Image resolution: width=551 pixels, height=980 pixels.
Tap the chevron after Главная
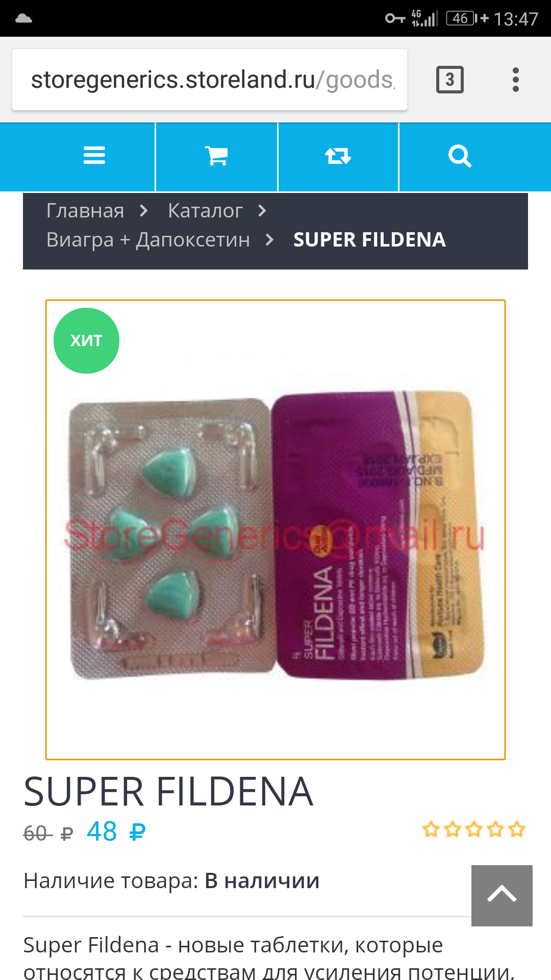click(x=144, y=211)
